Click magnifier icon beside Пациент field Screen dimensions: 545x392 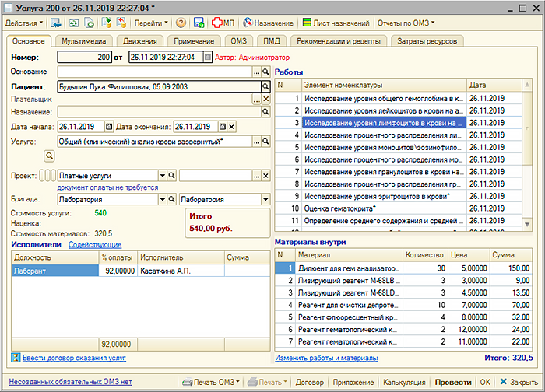pyautogui.click(x=265, y=86)
